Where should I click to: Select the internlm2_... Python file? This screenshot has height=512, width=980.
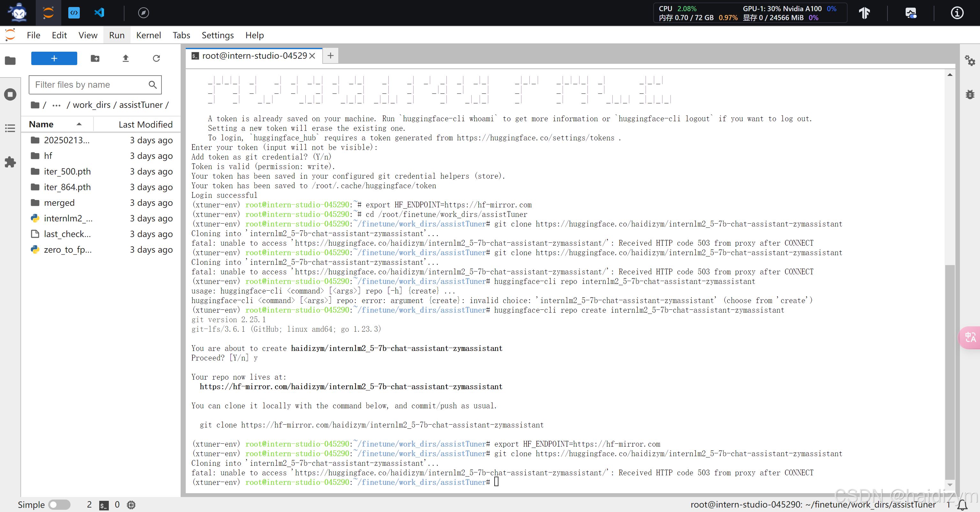[101, 218]
